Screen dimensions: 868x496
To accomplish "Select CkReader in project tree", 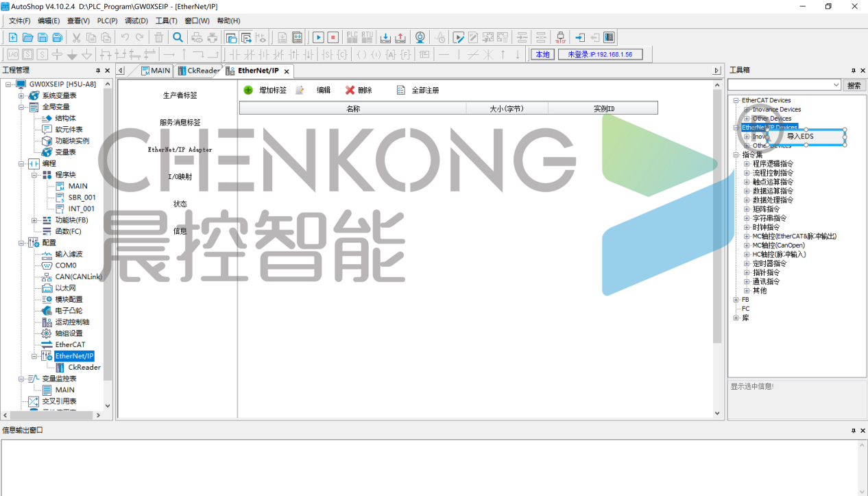I will (84, 368).
